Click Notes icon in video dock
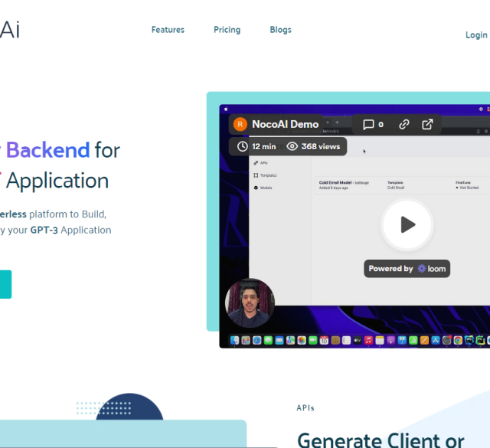The width and height of the screenshot is (490, 448). point(380,341)
